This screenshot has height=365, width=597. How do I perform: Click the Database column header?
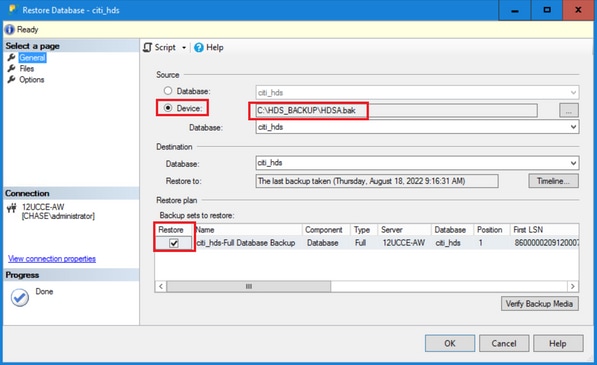click(452, 230)
